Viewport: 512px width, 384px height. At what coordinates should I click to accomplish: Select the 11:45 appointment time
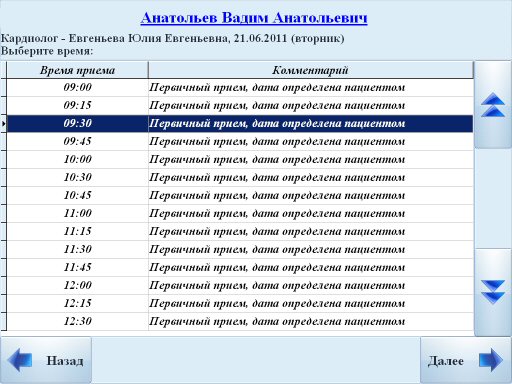coord(77,267)
